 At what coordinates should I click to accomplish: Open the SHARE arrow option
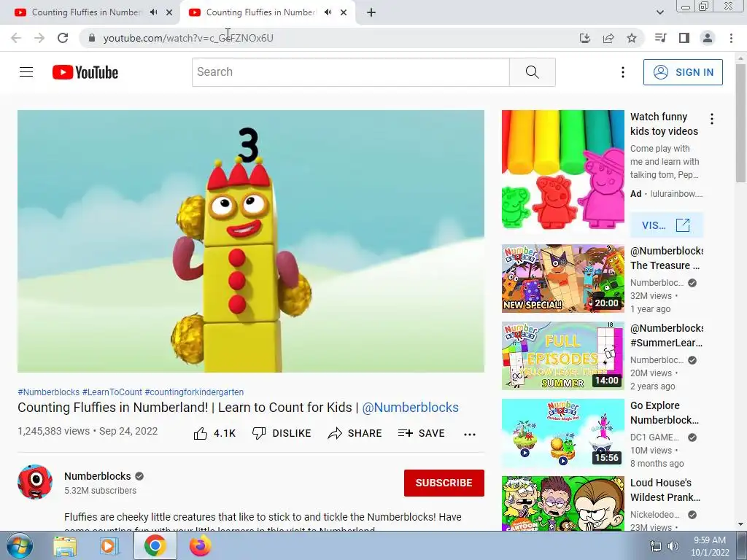pos(355,433)
